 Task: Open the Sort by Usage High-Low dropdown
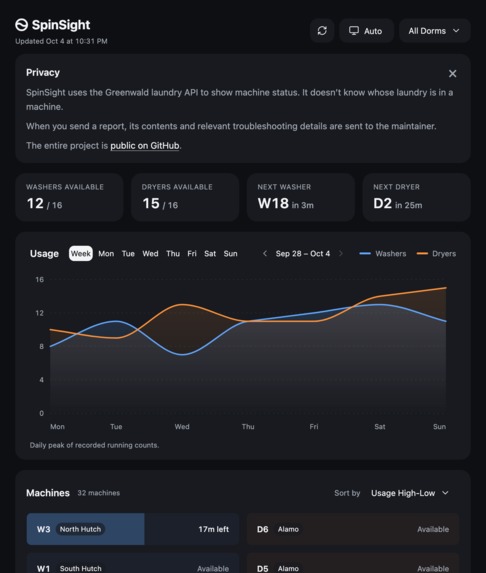point(410,493)
